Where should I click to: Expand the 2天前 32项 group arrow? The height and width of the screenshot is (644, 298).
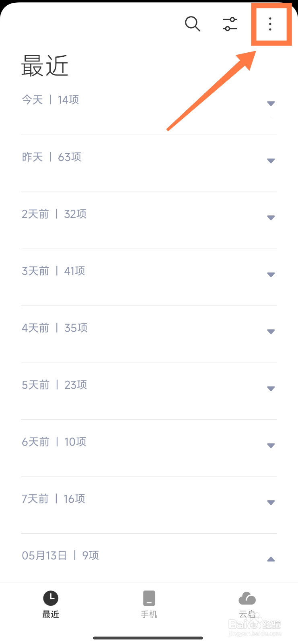click(271, 218)
